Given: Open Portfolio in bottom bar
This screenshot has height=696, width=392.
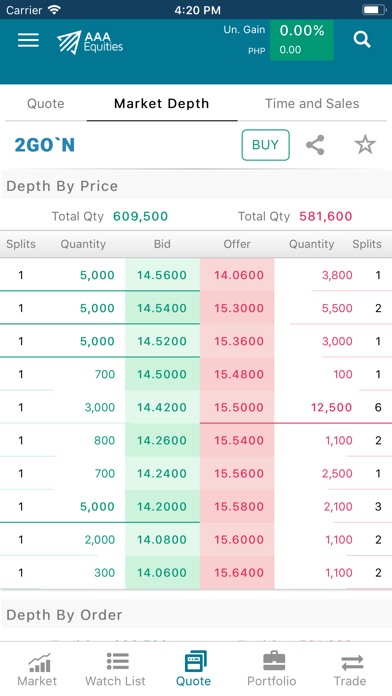Looking at the screenshot, I should tap(272, 669).
